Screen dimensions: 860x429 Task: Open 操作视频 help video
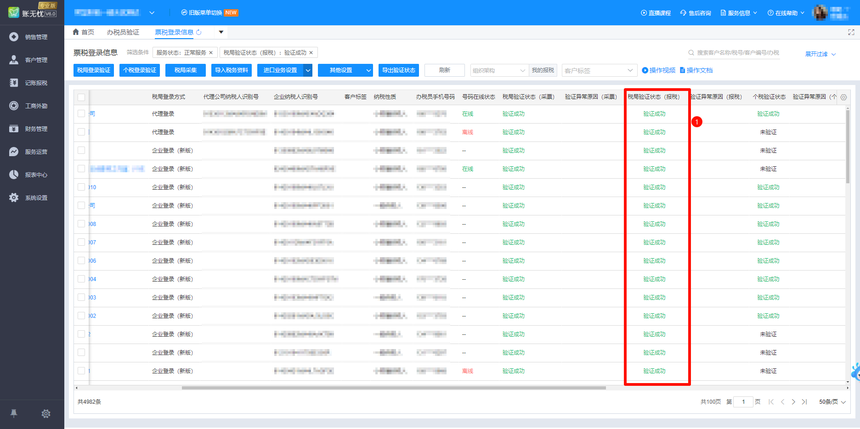[x=659, y=70]
